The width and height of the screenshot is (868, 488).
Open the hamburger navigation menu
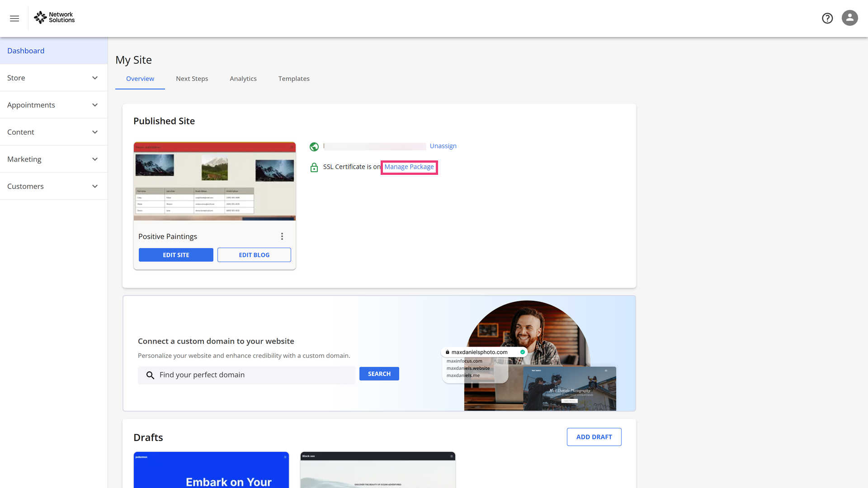click(x=14, y=19)
